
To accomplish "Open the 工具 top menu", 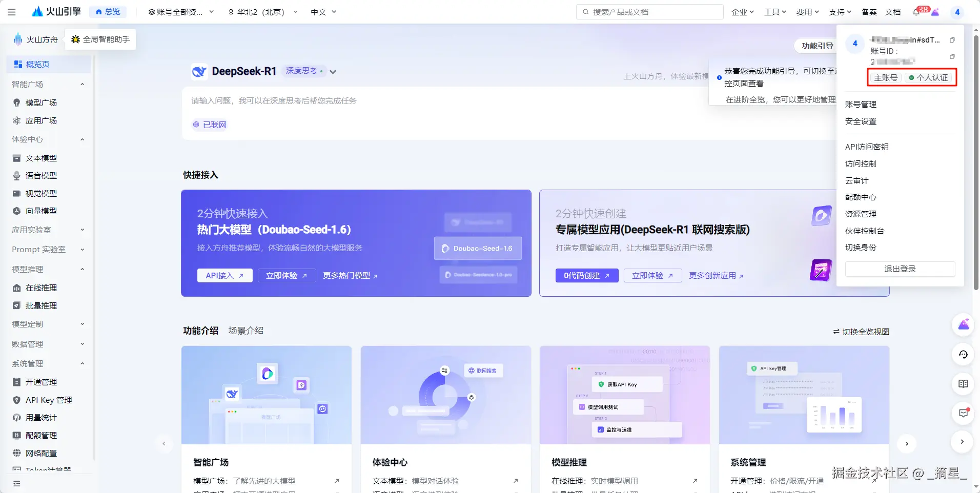I will click(775, 12).
